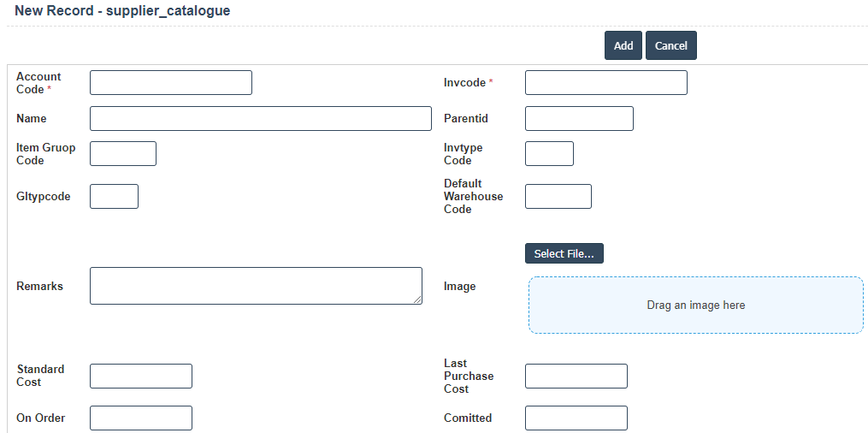
Task: Focus the Account Code input field
Action: [171, 83]
